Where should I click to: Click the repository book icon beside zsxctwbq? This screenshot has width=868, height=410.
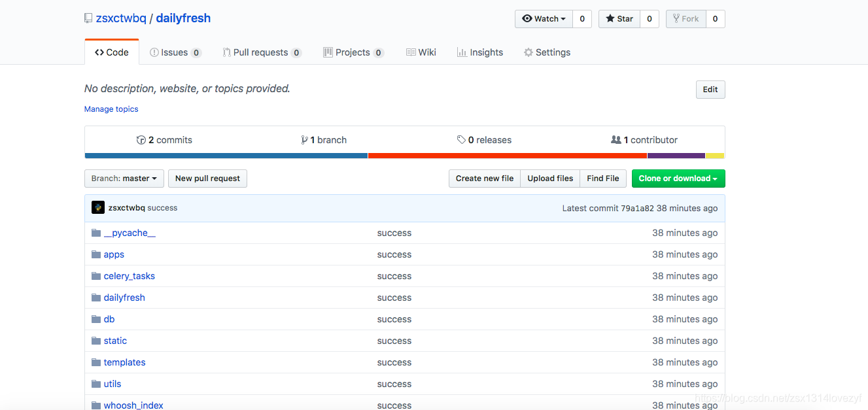(88, 18)
